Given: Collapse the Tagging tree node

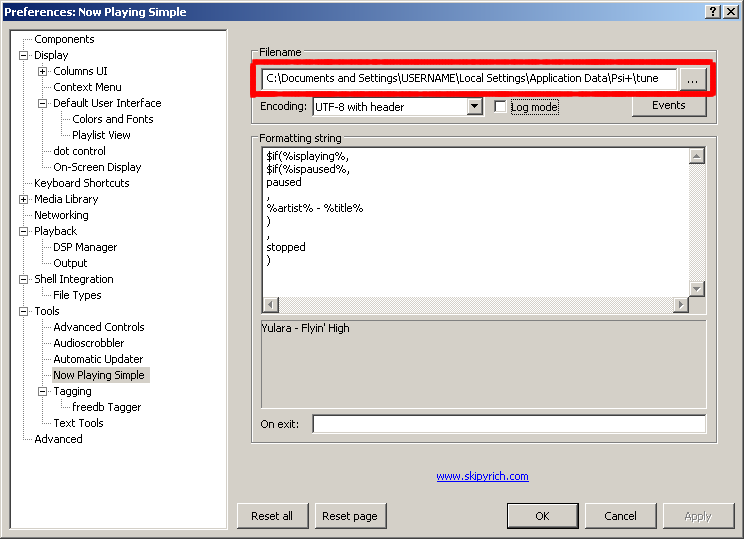Looking at the screenshot, I should point(43,392).
